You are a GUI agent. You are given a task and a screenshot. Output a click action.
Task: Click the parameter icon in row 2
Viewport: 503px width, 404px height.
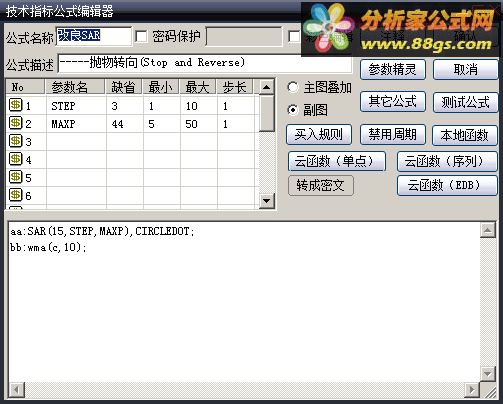point(15,123)
